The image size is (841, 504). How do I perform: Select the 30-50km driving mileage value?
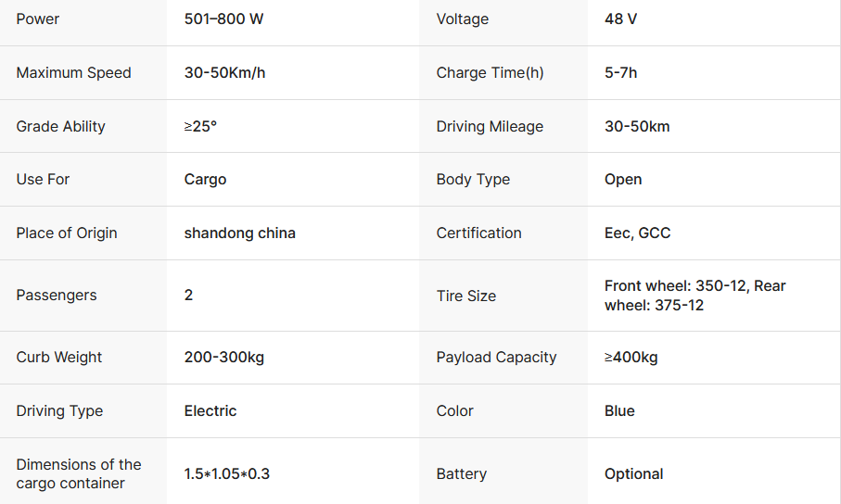click(x=637, y=127)
